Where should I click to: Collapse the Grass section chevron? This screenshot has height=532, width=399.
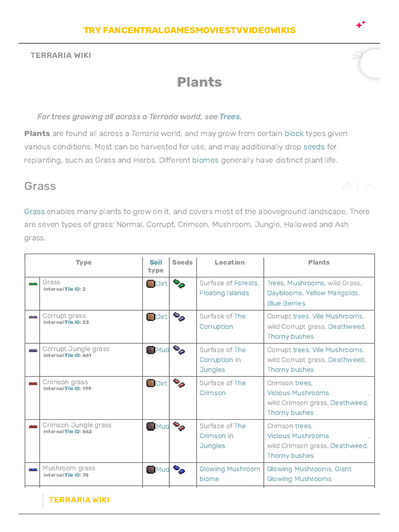pyautogui.click(x=369, y=187)
